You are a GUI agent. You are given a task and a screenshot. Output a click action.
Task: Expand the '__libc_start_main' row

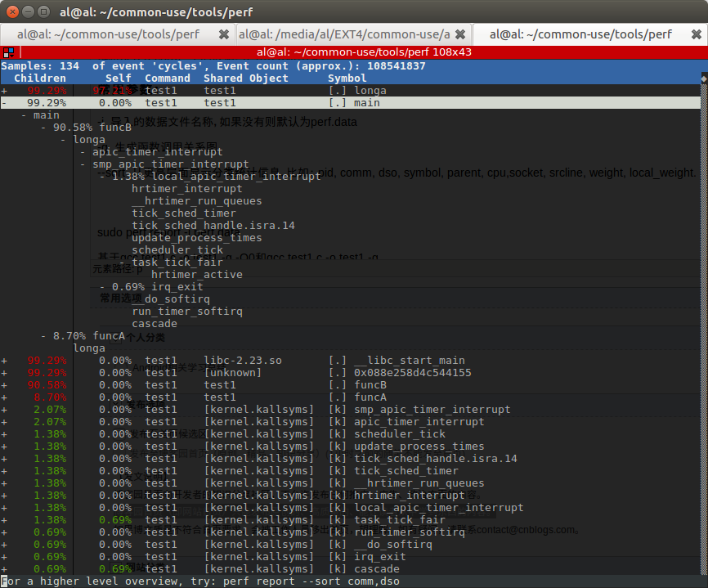(3, 360)
